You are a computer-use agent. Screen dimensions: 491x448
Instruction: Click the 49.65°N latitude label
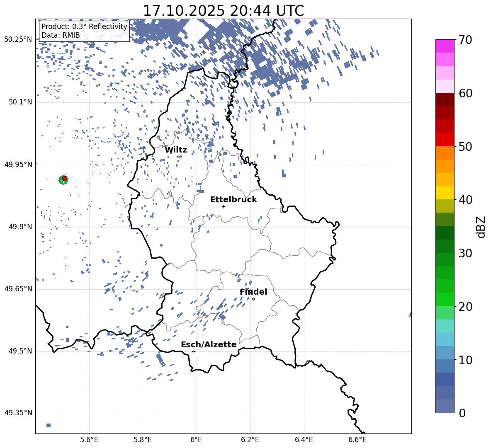point(18,289)
